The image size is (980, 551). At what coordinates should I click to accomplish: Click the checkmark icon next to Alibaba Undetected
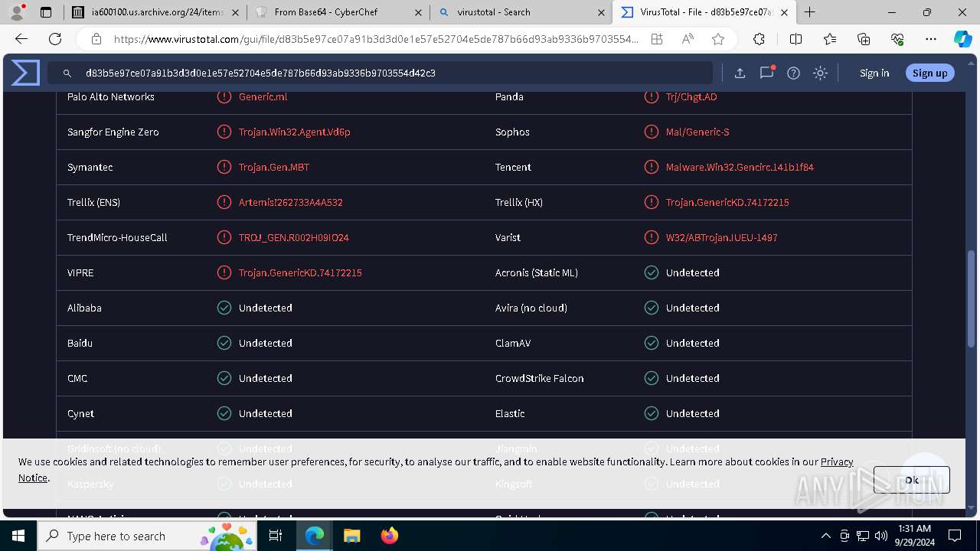point(224,308)
